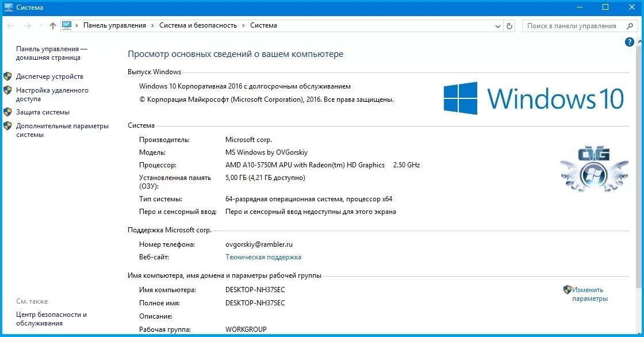Click MS Windows by OVGorskiy model text
Image resolution: width=644 pixels, height=337 pixels.
click(x=267, y=152)
